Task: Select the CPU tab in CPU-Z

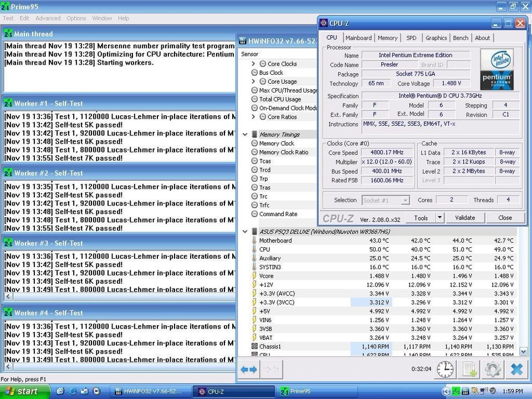Action: 331,38
